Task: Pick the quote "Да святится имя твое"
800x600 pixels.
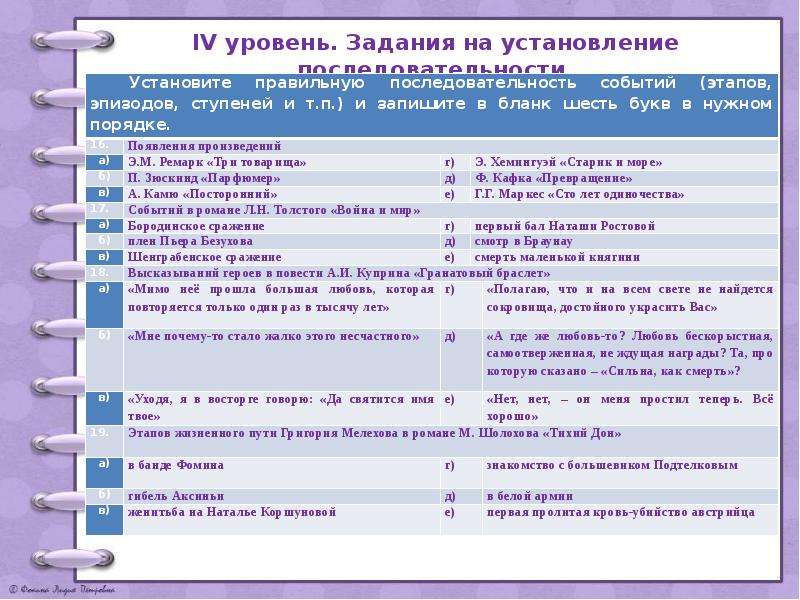Action: point(281,408)
